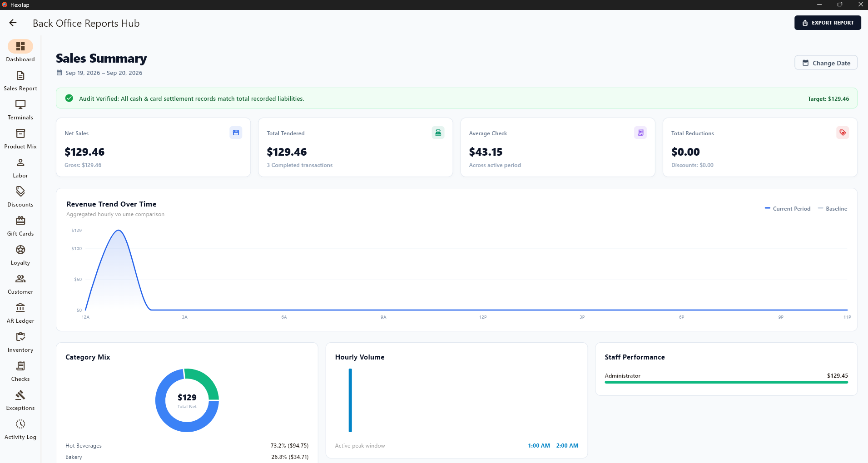Open the Discounts tag icon

pyautogui.click(x=20, y=192)
